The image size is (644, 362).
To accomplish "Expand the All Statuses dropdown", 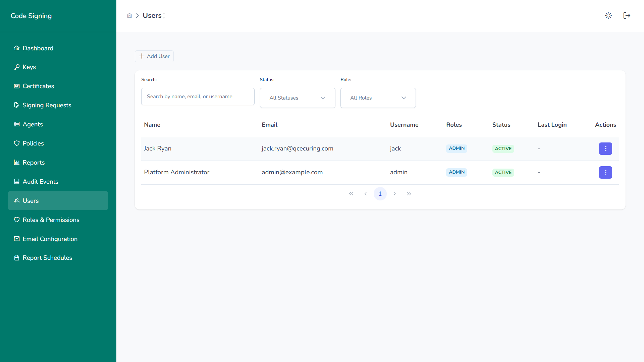I will (297, 98).
